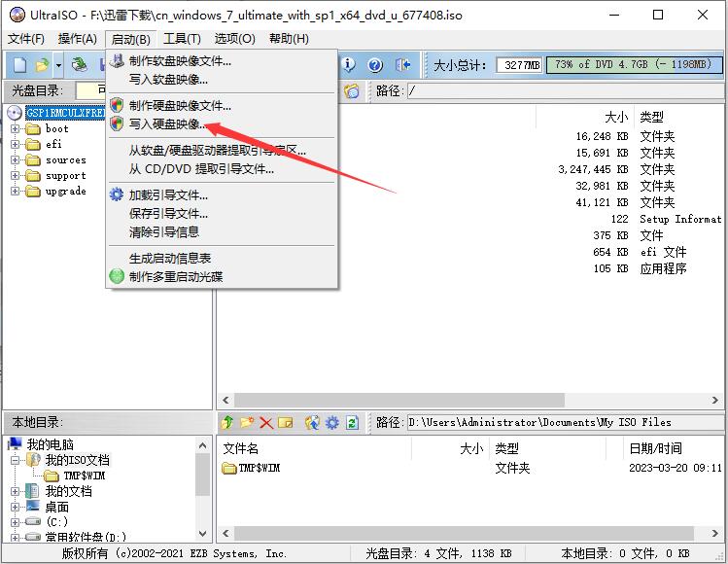Viewport: 728px width, 564px height.
Task: Click the image path field showing /
Action: coord(566,90)
